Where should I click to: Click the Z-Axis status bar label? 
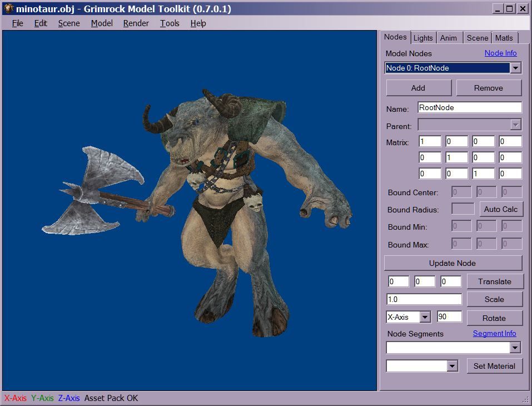69,398
